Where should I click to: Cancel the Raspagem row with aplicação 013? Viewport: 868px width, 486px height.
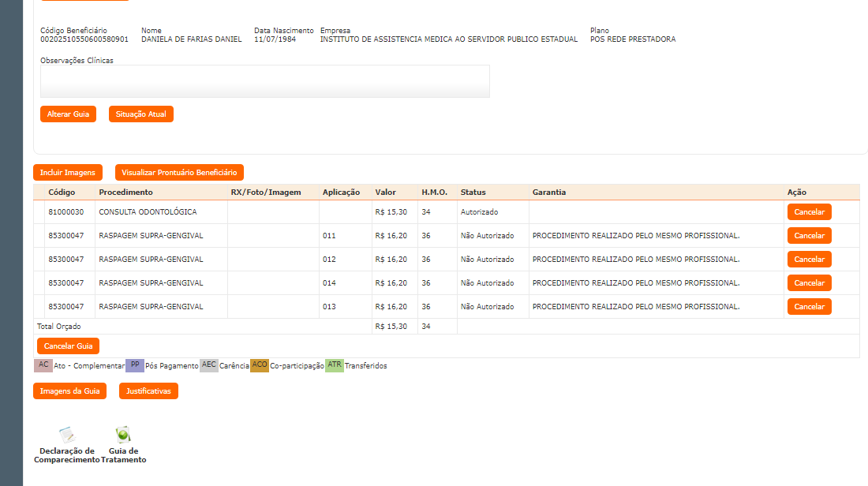click(810, 307)
